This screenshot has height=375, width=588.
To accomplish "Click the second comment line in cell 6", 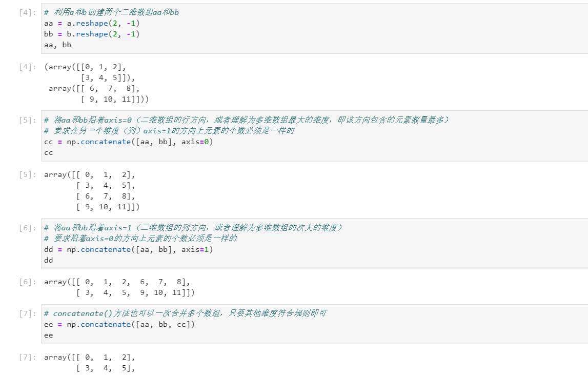I will (x=140, y=239).
